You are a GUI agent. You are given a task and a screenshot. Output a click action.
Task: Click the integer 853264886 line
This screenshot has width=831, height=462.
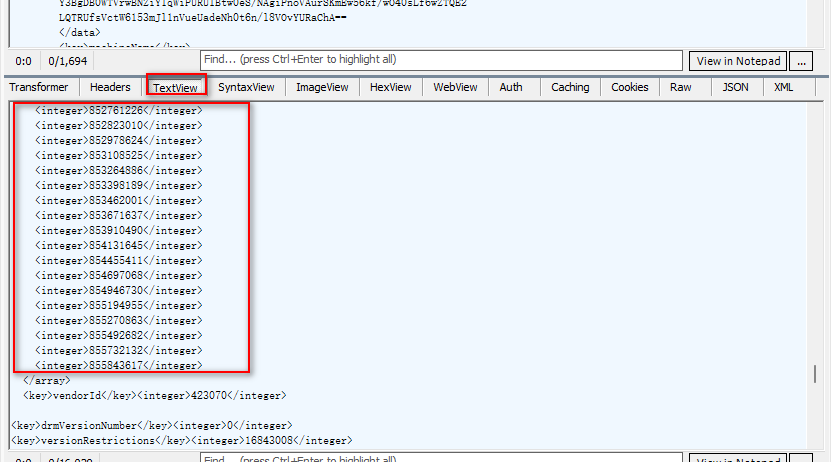[119, 171]
